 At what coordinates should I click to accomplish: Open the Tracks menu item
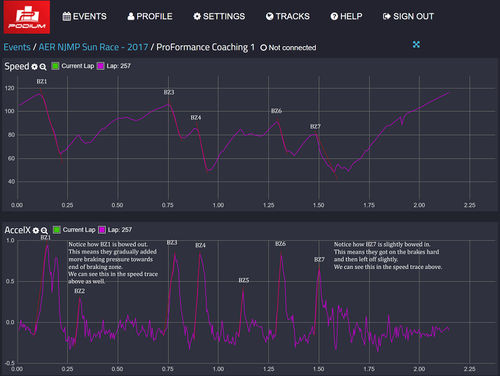(x=288, y=16)
